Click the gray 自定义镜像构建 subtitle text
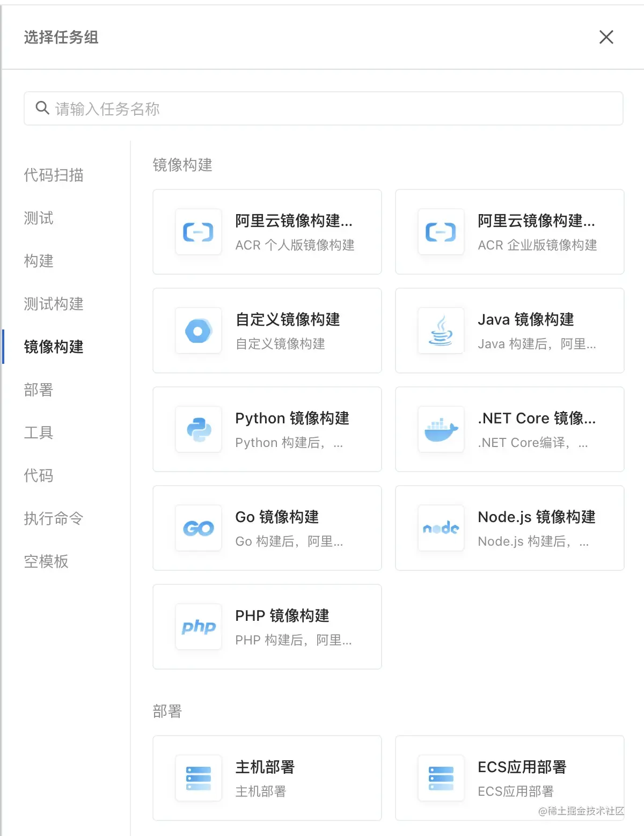The width and height of the screenshot is (644, 836). click(280, 344)
